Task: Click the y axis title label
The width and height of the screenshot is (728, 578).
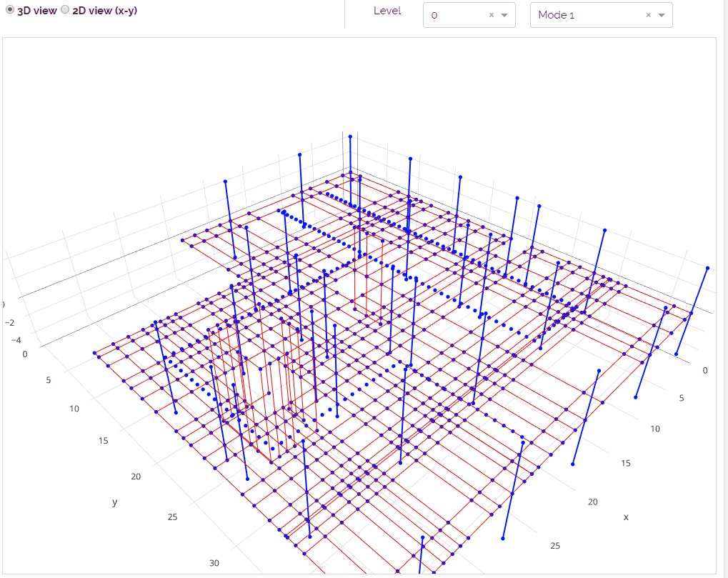Action: [114, 502]
